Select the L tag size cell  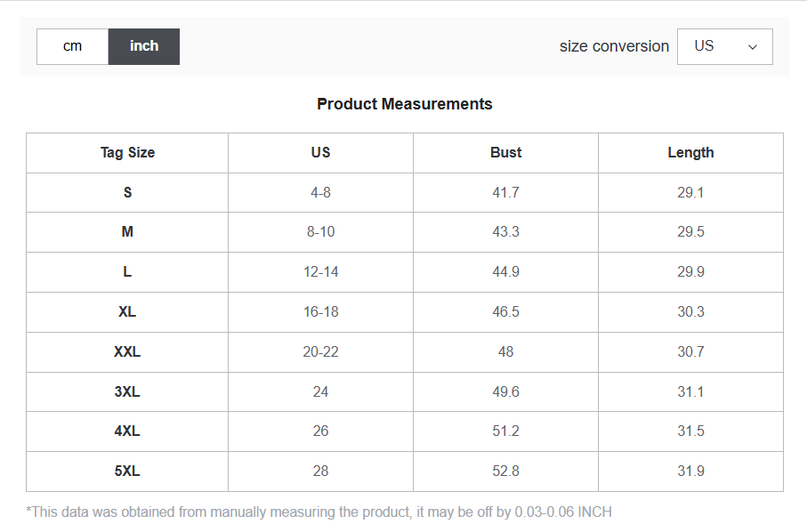(127, 271)
